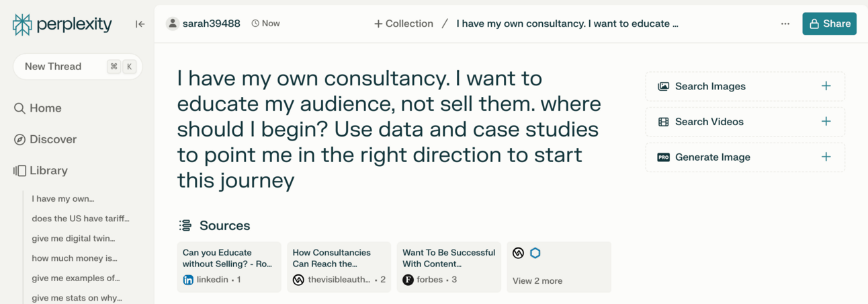Image resolution: width=868 pixels, height=304 pixels.
Task: Open the Forbes source card
Action: pos(449,267)
